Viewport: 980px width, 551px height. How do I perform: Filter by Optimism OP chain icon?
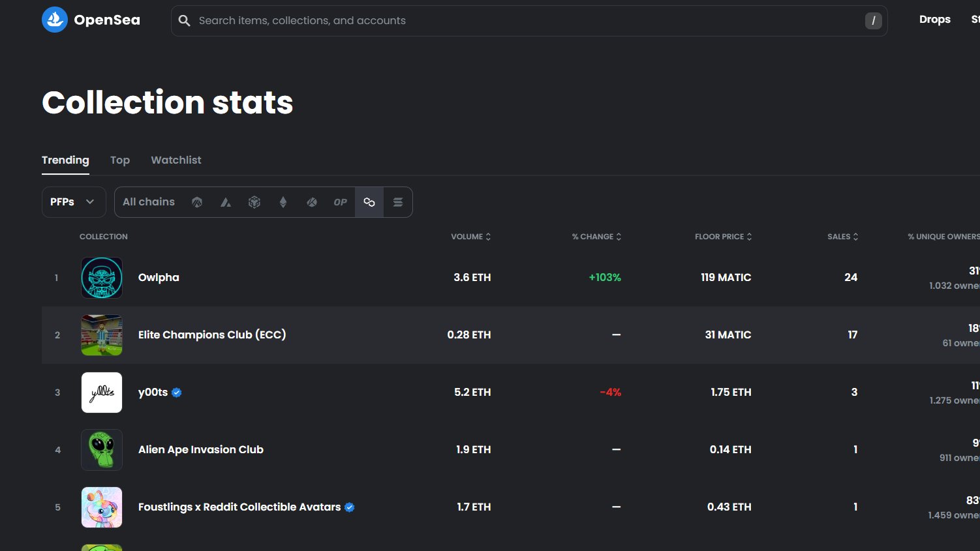(x=341, y=202)
